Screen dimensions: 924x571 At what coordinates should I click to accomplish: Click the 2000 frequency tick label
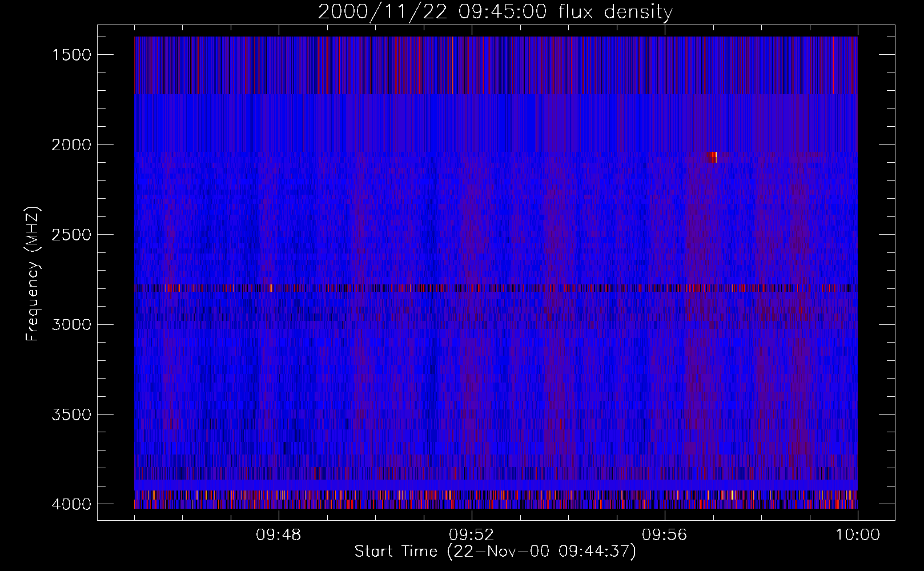(x=71, y=145)
